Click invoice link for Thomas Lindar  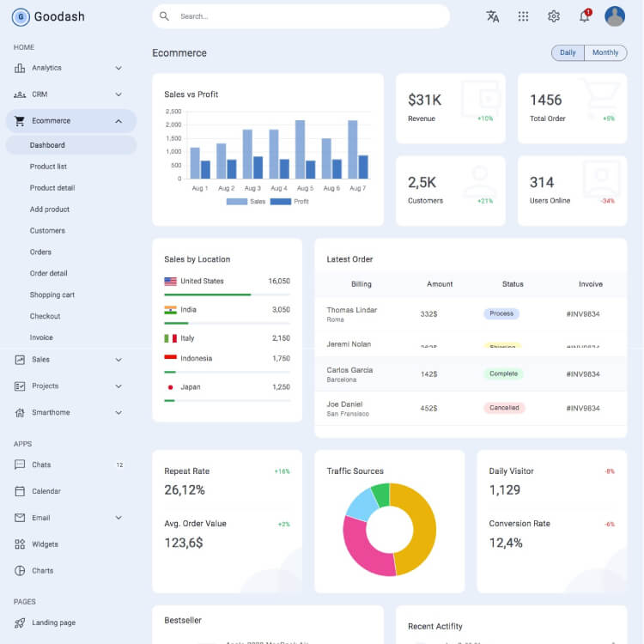point(583,314)
